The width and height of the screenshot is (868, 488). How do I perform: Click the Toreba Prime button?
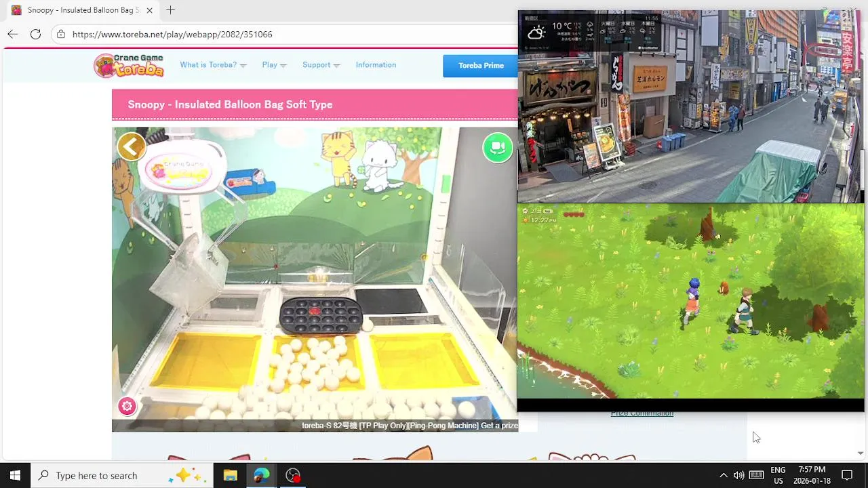coord(480,66)
